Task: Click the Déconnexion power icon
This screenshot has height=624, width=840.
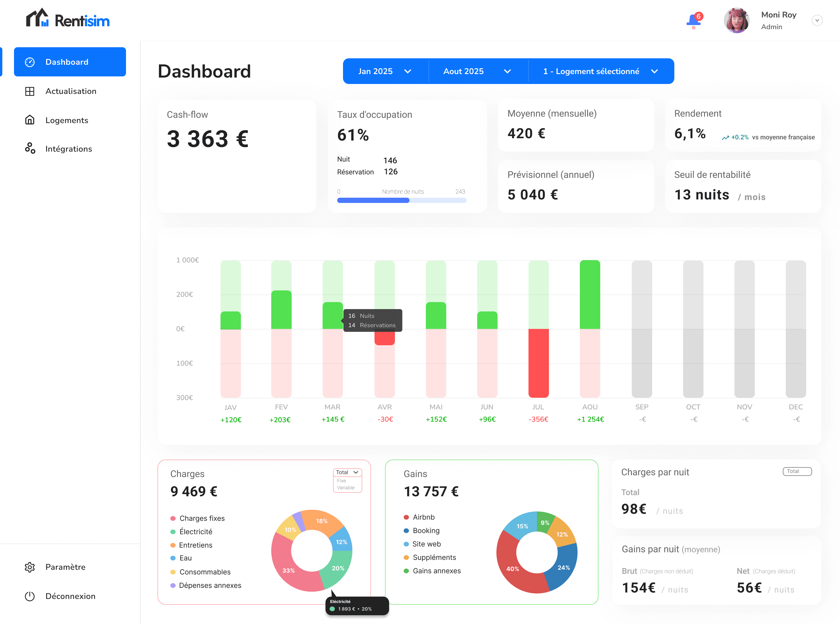Action: pos(30,596)
